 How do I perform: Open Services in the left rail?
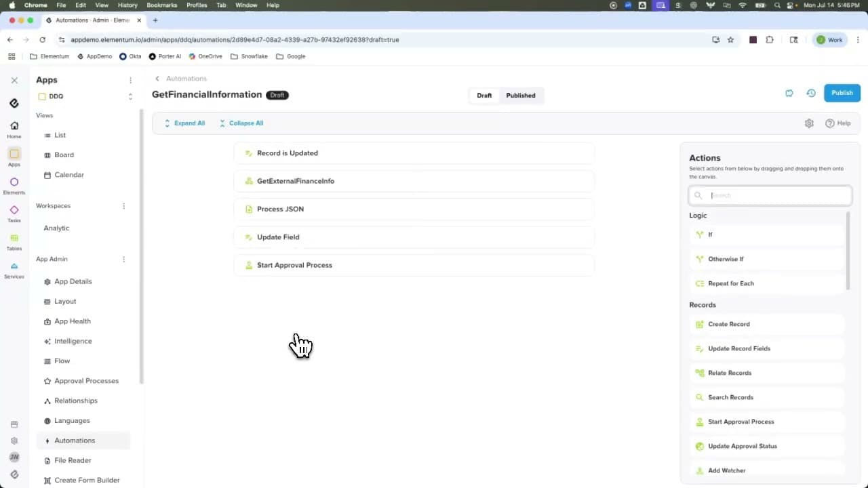click(14, 270)
